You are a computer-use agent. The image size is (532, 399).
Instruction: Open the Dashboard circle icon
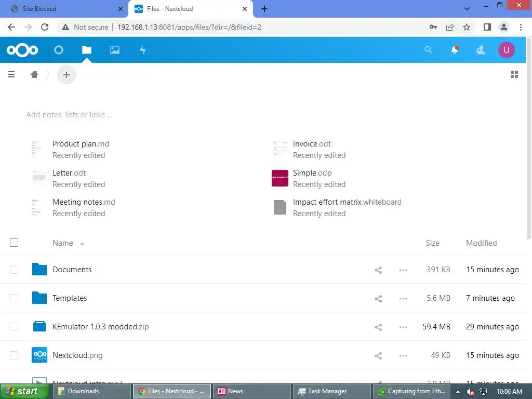tap(59, 50)
